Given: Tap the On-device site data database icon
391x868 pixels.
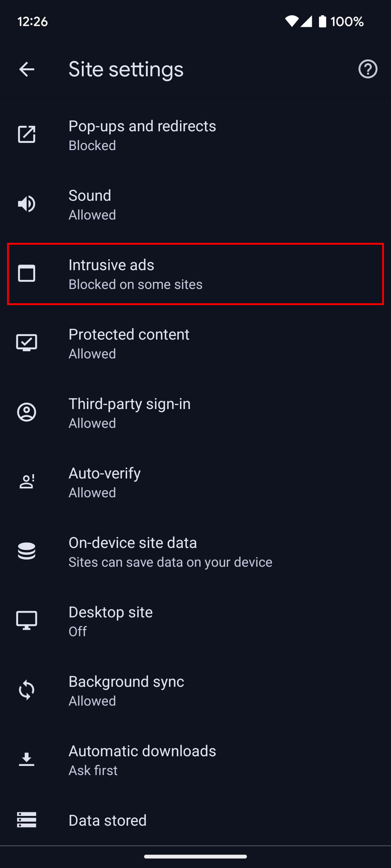Looking at the screenshot, I should [x=27, y=551].
